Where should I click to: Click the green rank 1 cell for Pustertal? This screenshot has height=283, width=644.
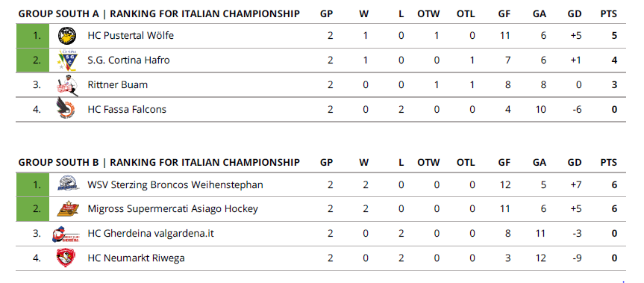coord(32,36)
